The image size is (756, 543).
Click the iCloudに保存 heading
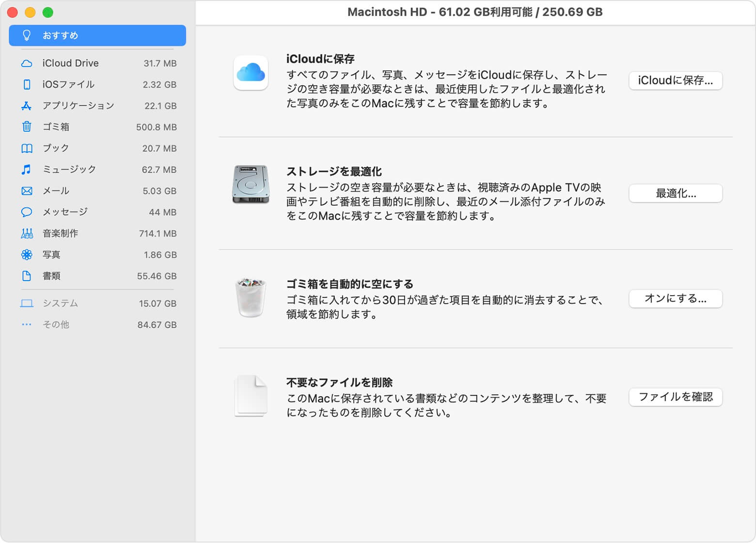point(320,59)
